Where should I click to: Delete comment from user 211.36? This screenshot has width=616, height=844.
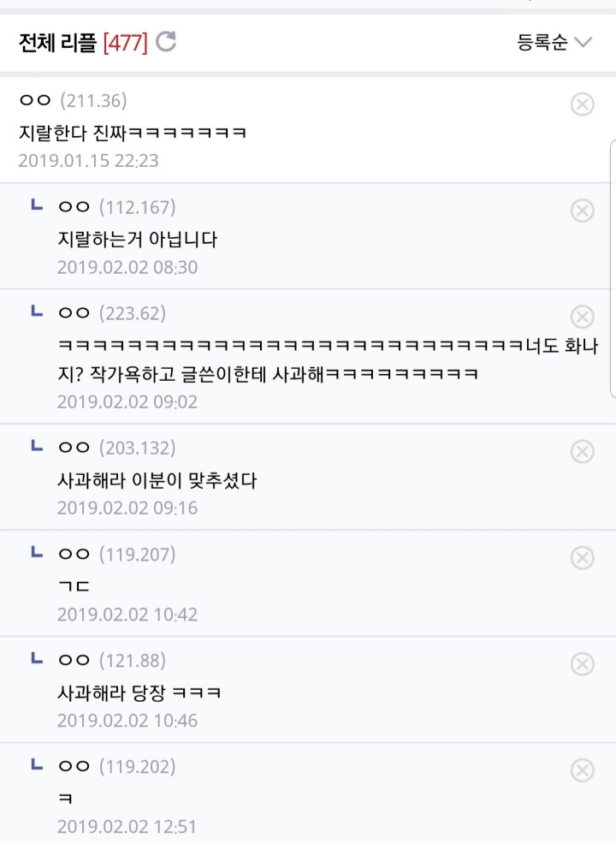click(582, 104)
